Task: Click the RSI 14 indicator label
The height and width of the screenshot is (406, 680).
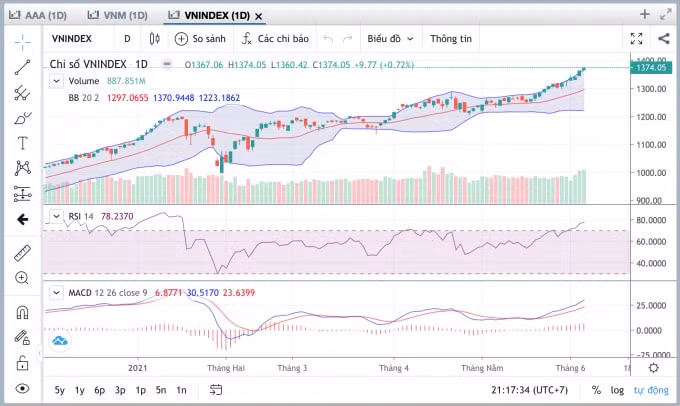Action: pos(81,216)
